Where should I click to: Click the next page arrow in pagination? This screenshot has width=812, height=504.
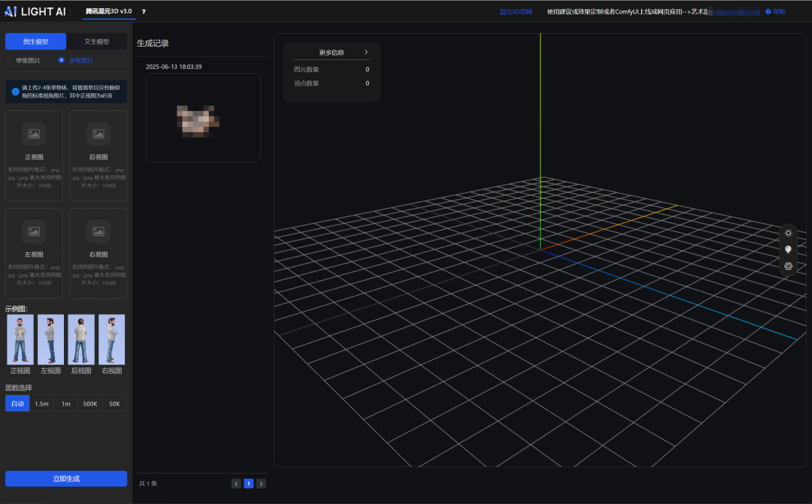(x=261, y=483)
